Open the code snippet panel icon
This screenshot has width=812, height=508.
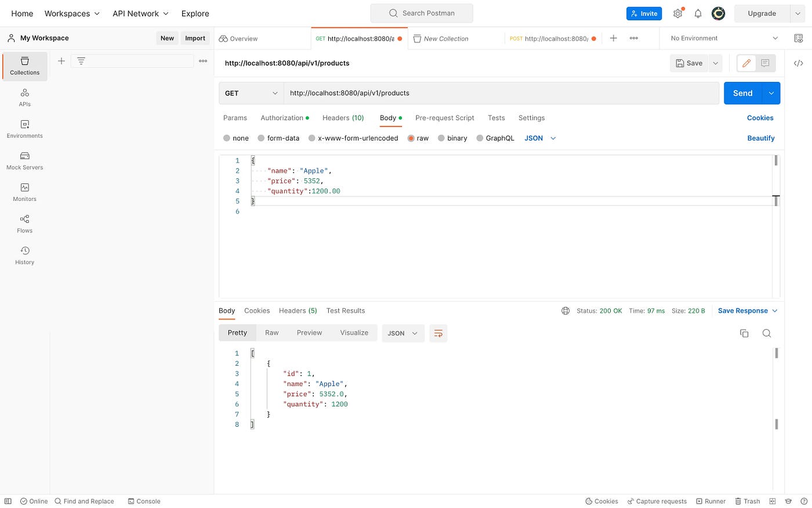[799, 63]
